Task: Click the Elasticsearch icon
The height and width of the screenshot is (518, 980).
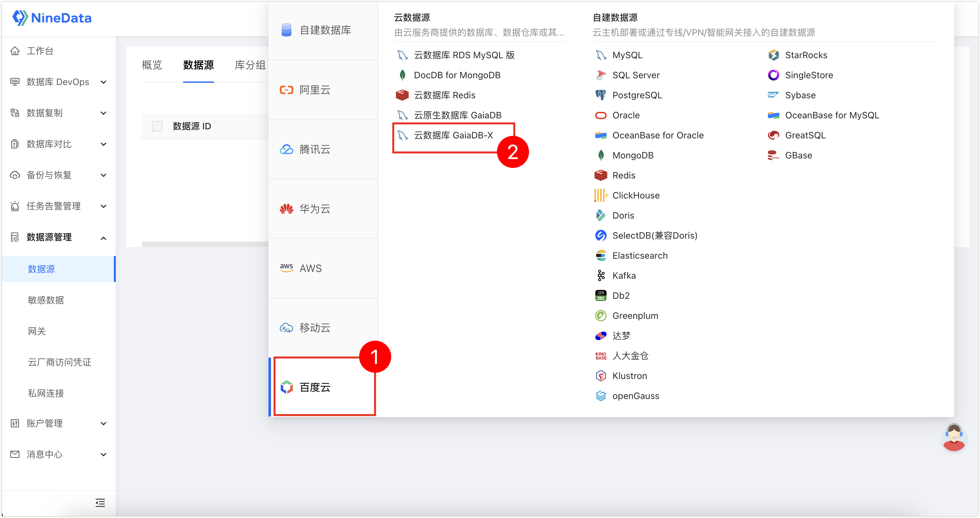Action: pyautogui.click(x=601, y=255)
